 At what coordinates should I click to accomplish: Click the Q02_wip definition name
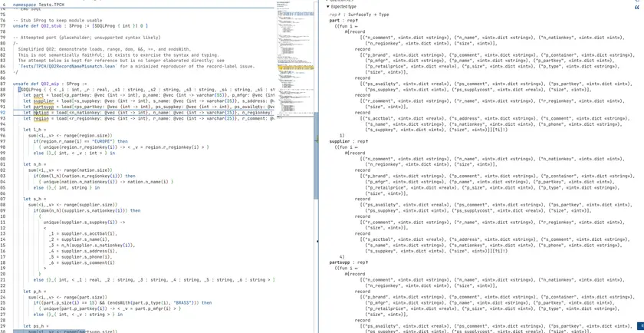pyautogui.click(x=51, y=83)
